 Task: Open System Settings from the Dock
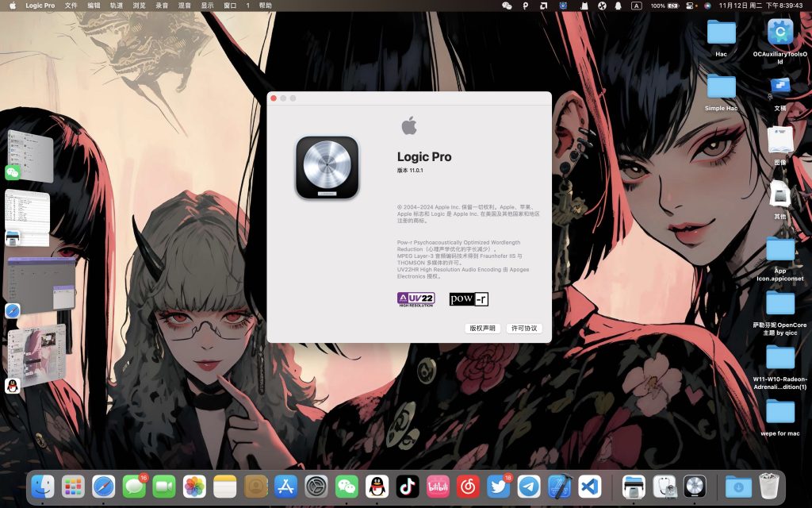click(316, 487)
